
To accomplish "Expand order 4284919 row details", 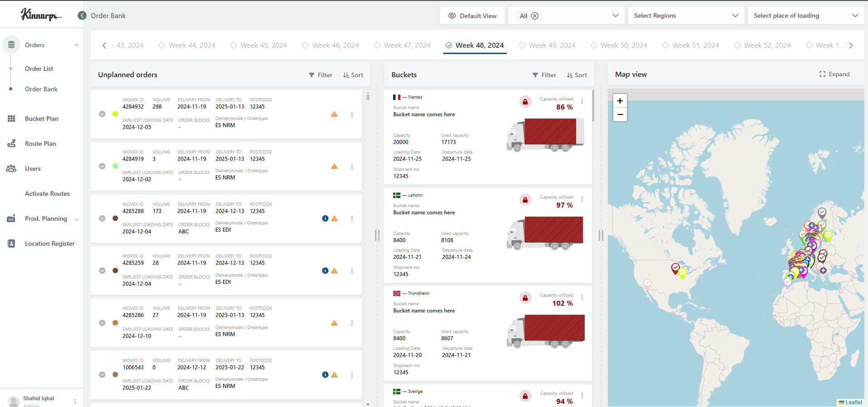I will tap(102, 166).
